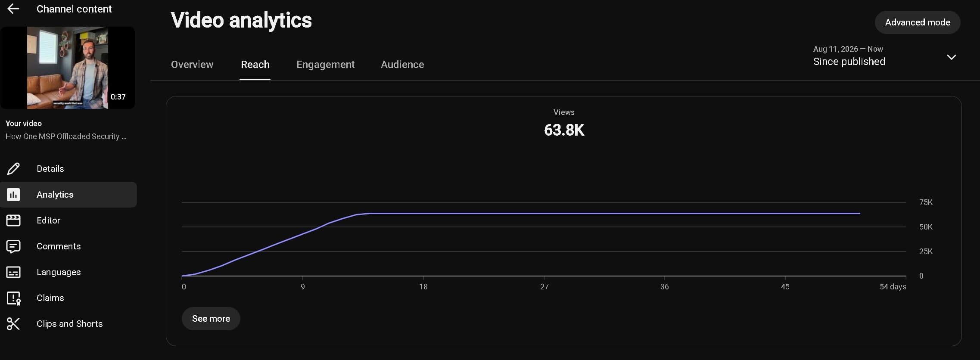Click the Clips and Shorts scissors icon
The image size is (980, 360).
[x=13, y=324]
